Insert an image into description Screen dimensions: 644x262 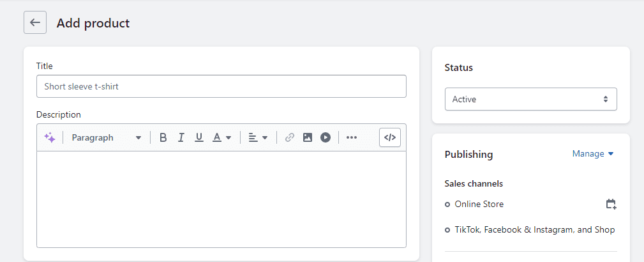[308, 137]
